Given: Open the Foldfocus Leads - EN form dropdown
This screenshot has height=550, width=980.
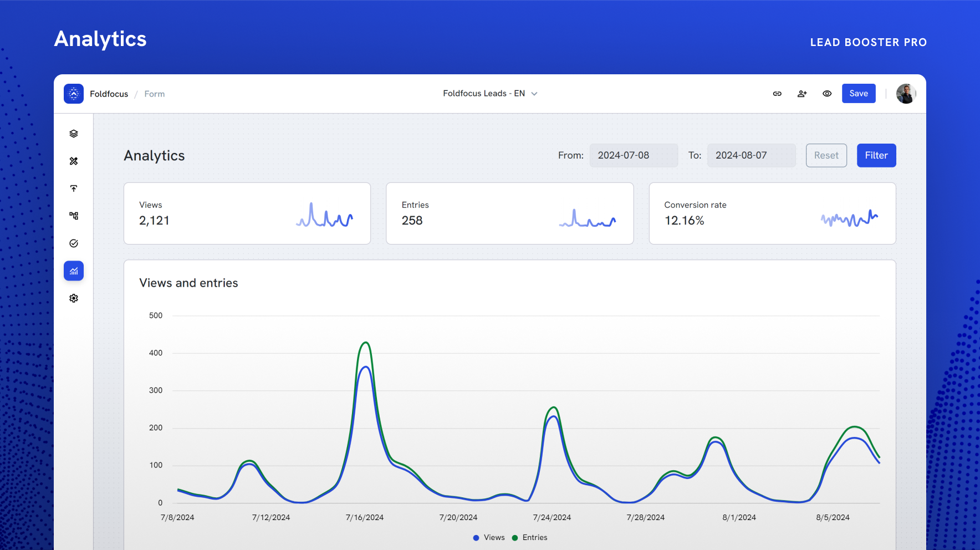Looking at the screenshot, I should (490, 93).
